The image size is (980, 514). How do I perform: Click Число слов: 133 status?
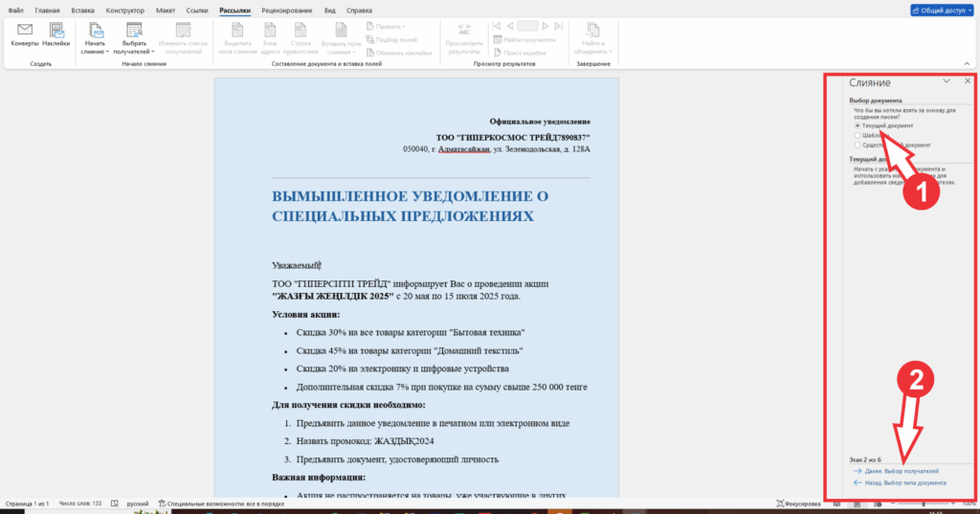click(x=80, y=503)
